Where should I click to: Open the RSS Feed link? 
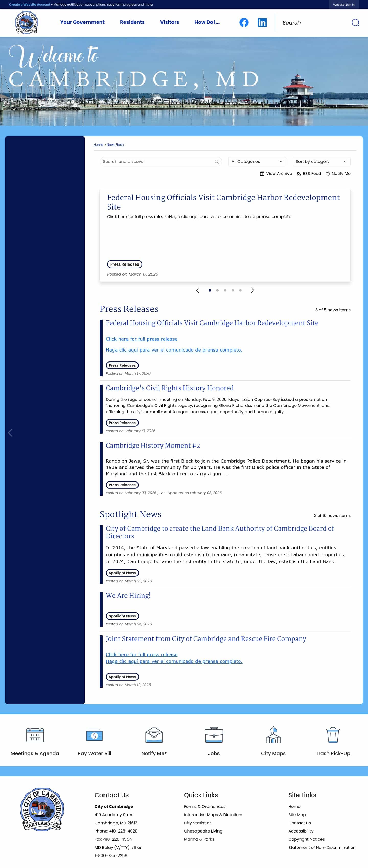click(x=309, y=173)
